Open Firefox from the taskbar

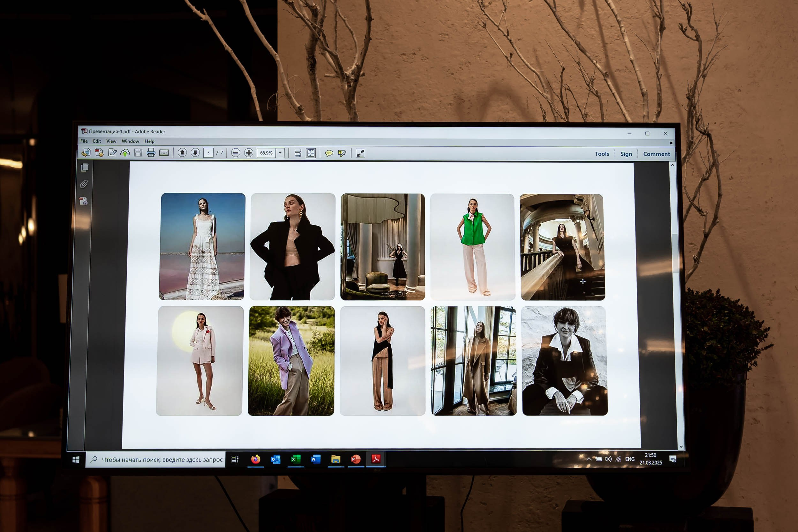tap(255, 459)
